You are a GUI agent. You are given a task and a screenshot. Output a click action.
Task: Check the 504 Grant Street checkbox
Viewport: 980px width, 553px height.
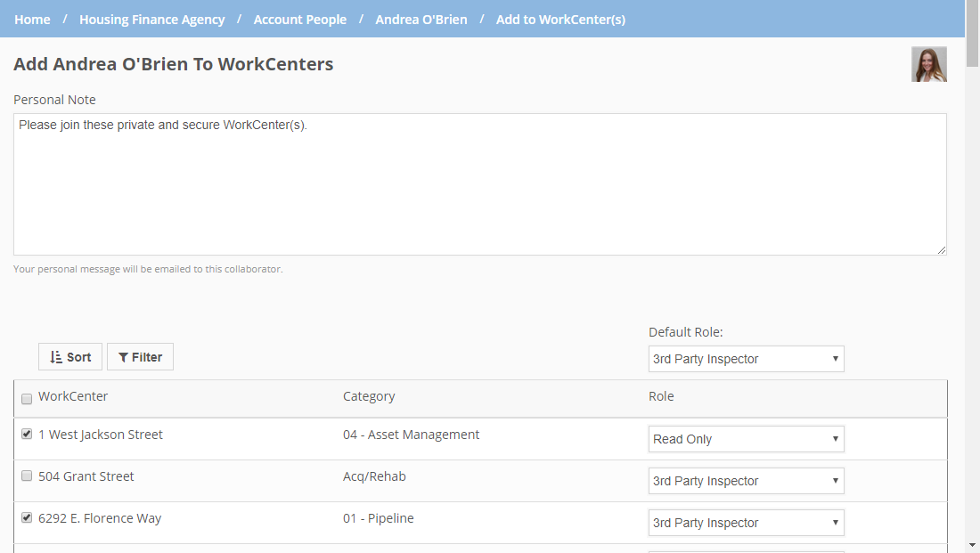pyautogui.click(x=27, y=476)
